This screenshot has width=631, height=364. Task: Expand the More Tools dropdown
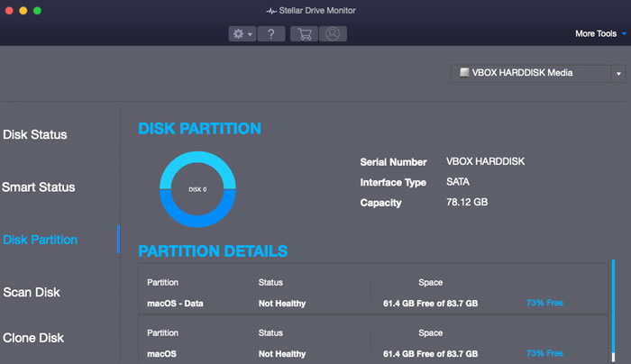pyautogui.click(x=600, y=33)
